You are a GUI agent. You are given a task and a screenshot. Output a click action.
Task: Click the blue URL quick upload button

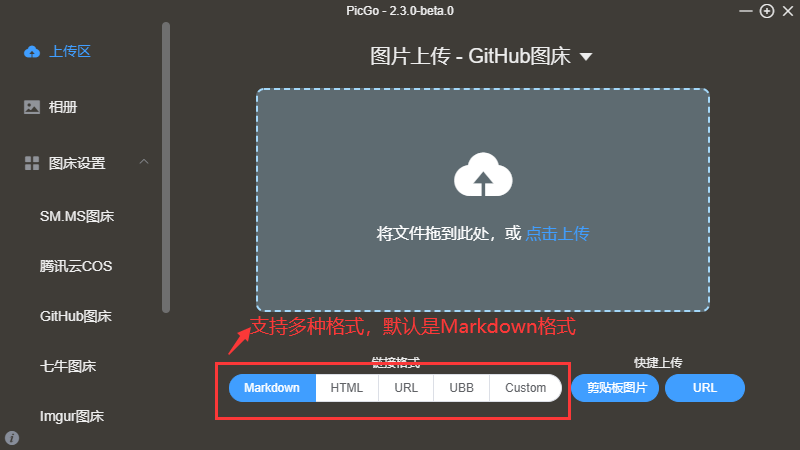[x=705, y=388]
